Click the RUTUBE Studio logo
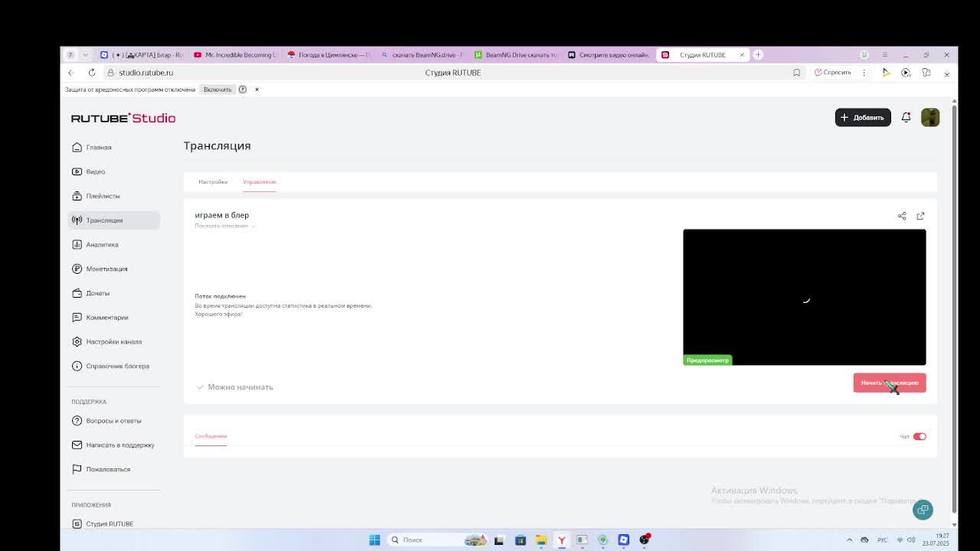The height and width of the screenshot is (551, 980). 123,118
